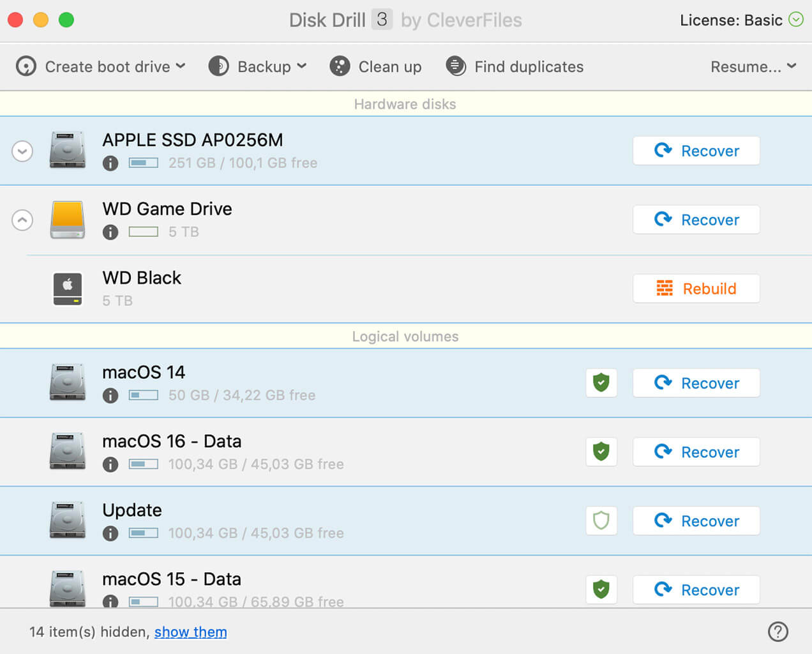The image size is (812, 654).
Task: Click the macOS 14 drive icon
Action: (x=68, y=382)
